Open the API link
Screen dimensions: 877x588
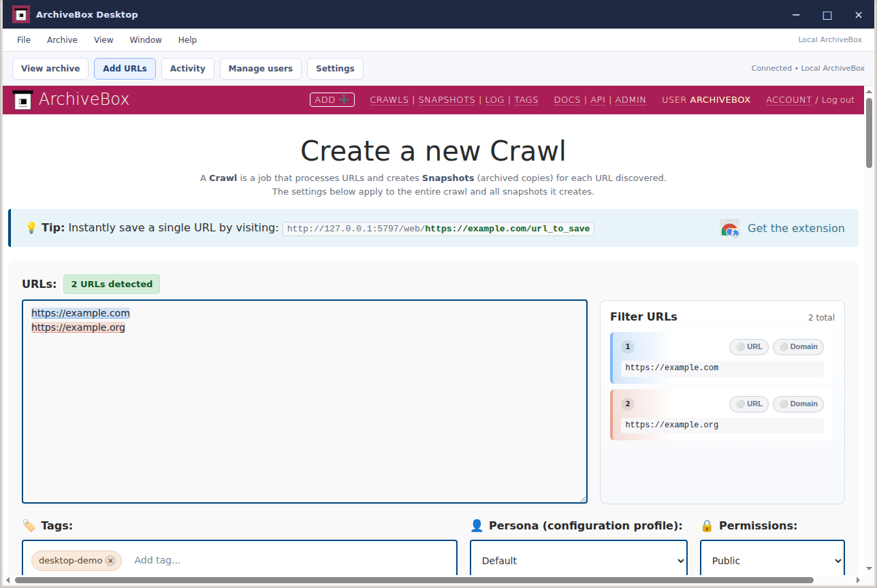pyautogui.click(x=598, y=100)
